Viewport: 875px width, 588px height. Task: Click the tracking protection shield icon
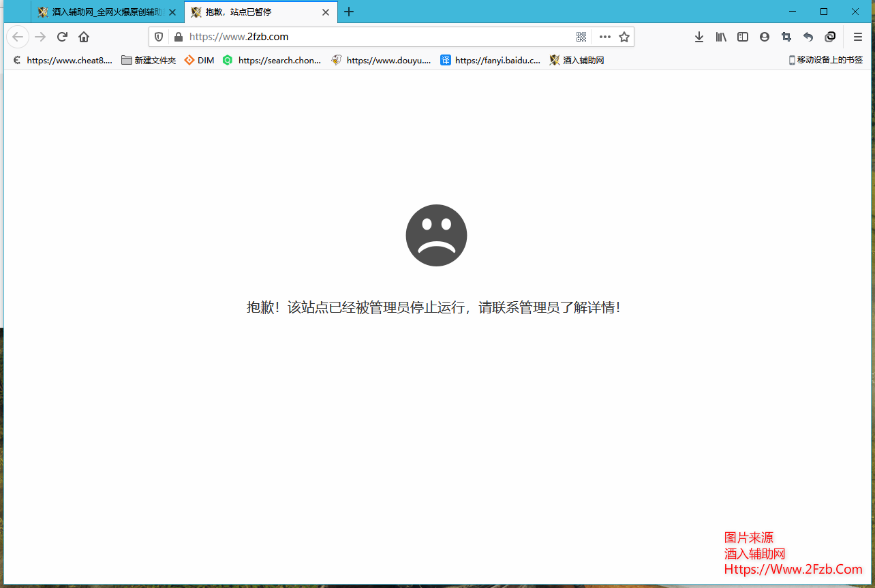tap(158, 37)
